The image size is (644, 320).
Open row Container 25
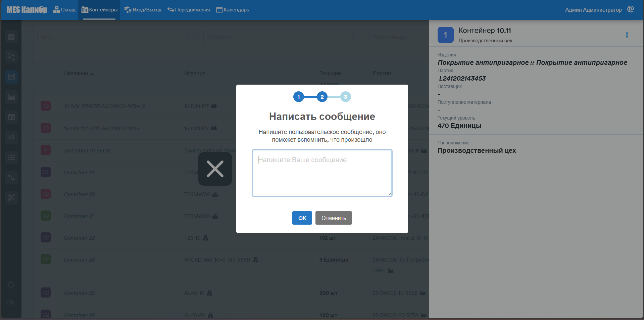click(x=232, y=293)
